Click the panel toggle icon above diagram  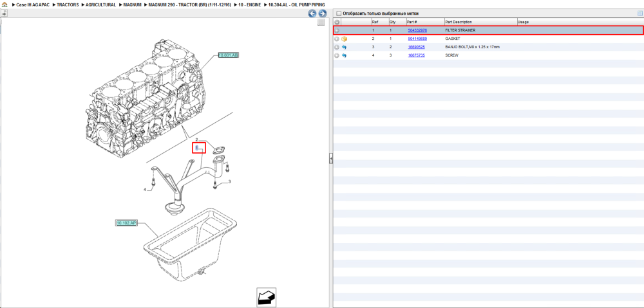[x=4, y=13]
